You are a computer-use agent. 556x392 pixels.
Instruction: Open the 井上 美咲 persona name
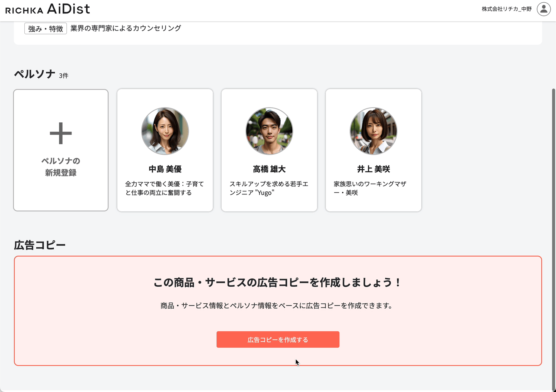[373, 169]
